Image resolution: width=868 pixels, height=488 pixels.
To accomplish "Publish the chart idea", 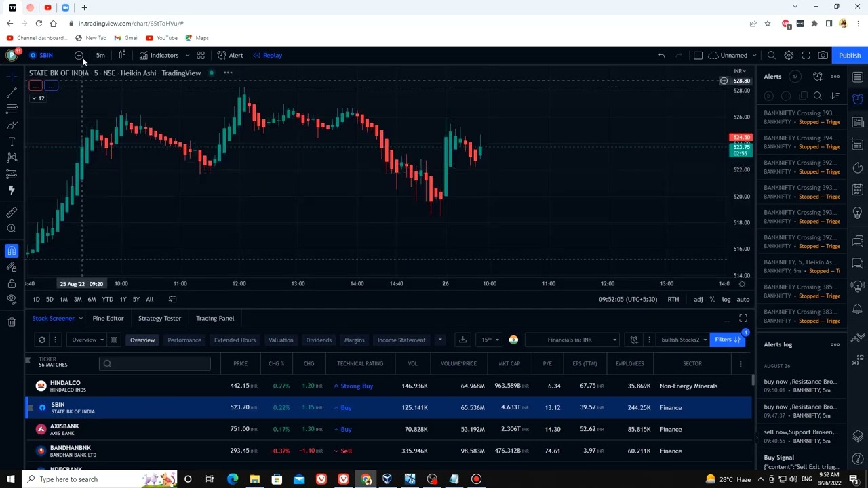I will coord(850,55).
